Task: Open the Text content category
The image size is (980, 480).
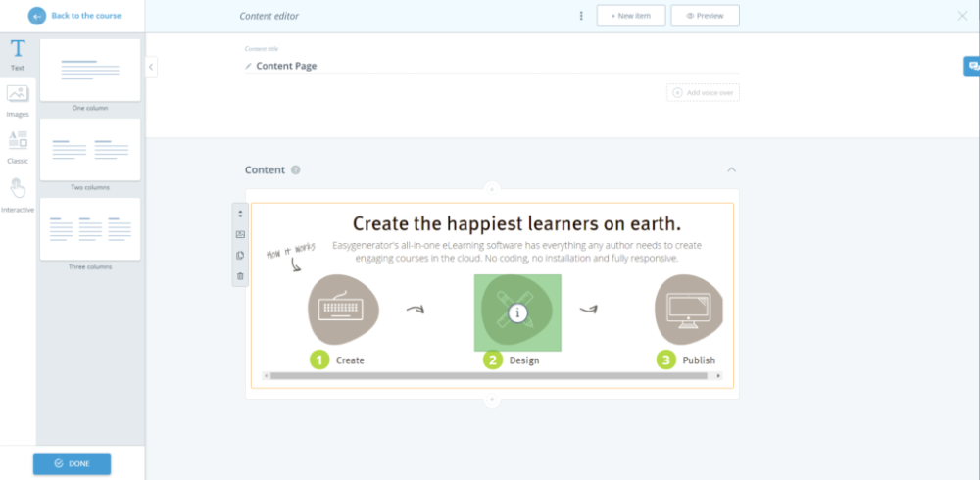Action: click(18, 55)
